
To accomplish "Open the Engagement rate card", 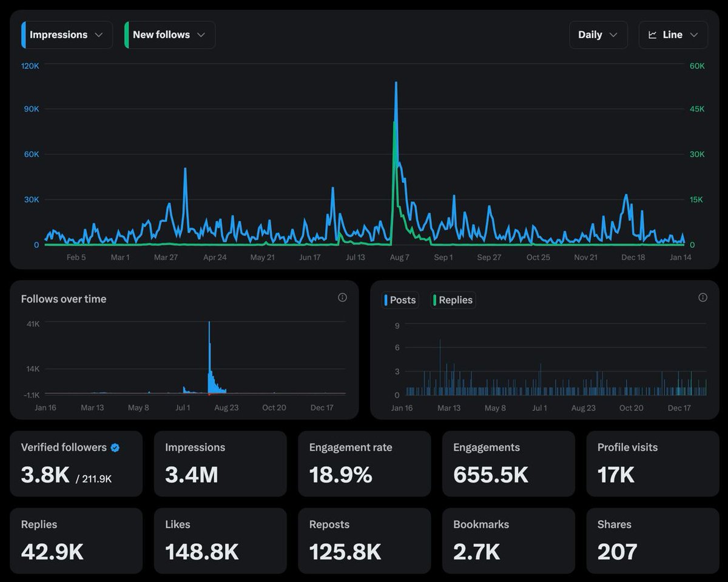I will (x=365, y=464).
